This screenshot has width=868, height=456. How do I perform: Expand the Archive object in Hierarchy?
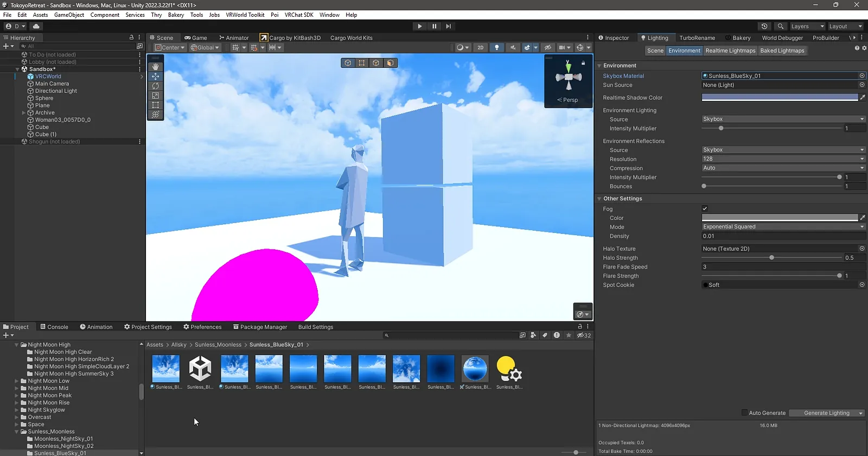click(x=23, y=113)
